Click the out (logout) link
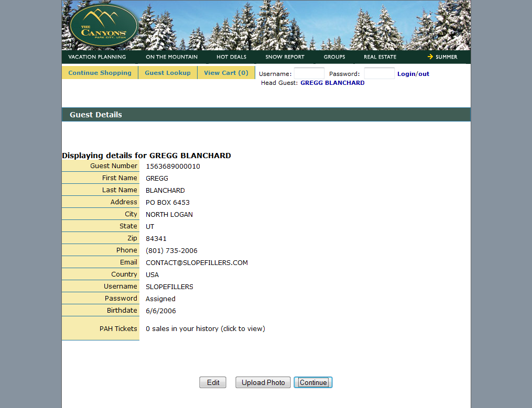532x408 pixels. (424, 74)
